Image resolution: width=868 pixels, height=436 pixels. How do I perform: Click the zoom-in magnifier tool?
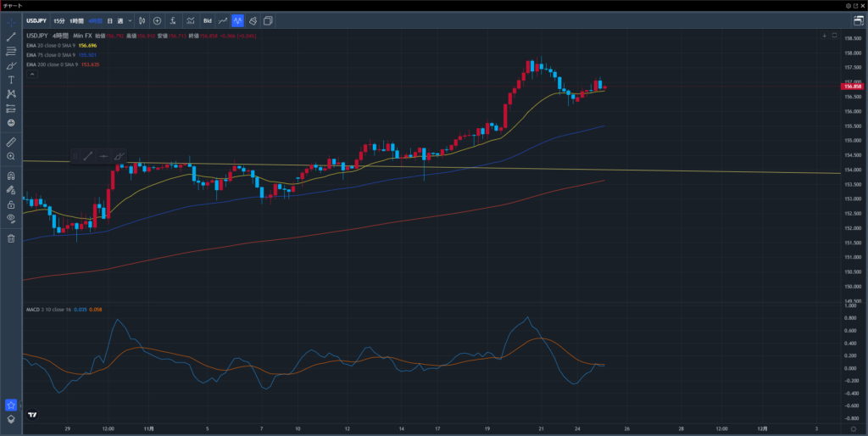[x=11, y=157]
